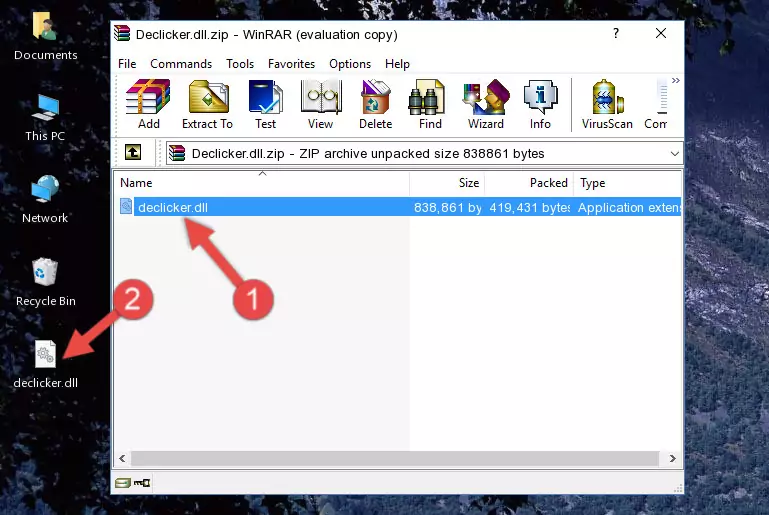Open Extract To tool
This screenshot has width=769, height=515.
pyautogui.click(x=207, y=104)
